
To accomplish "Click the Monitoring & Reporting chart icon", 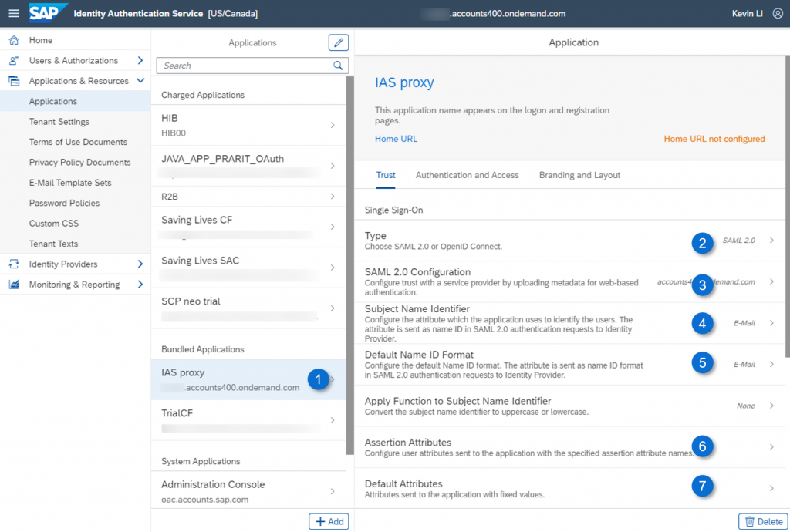I will pyautogui.click(x=14, y=285).
